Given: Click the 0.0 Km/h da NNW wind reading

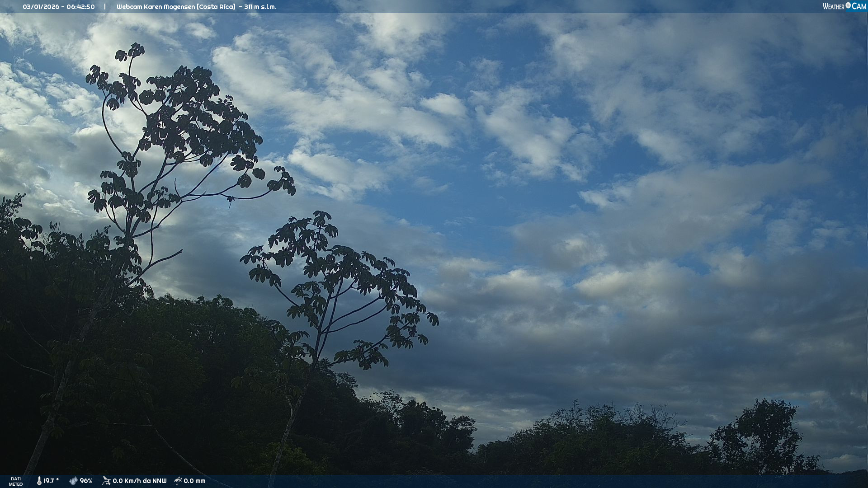Looking at the screenshot, I should click(139, 481).
